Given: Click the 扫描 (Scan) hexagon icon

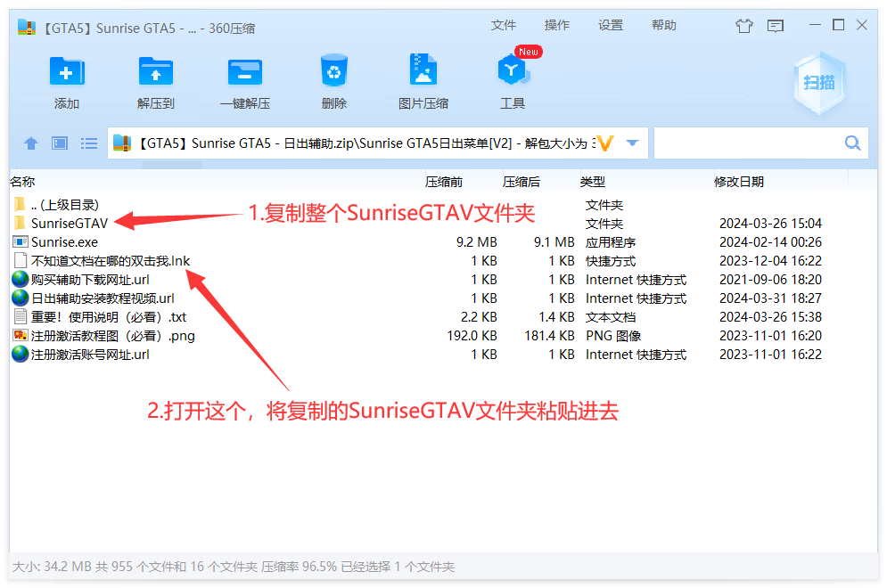Looking at the screenshot, I should coord(818,82).
